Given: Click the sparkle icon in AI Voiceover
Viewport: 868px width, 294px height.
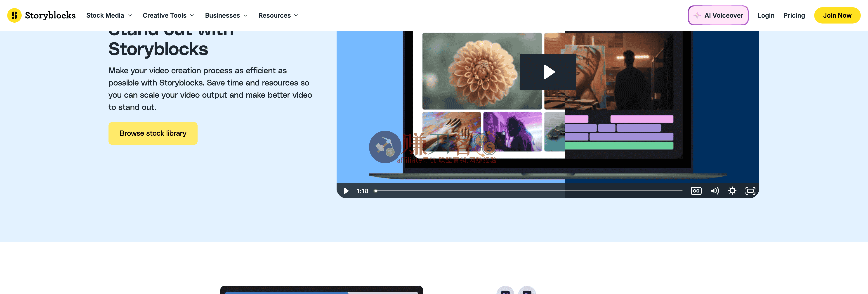Looking at the screenshot, I should 697,16.
